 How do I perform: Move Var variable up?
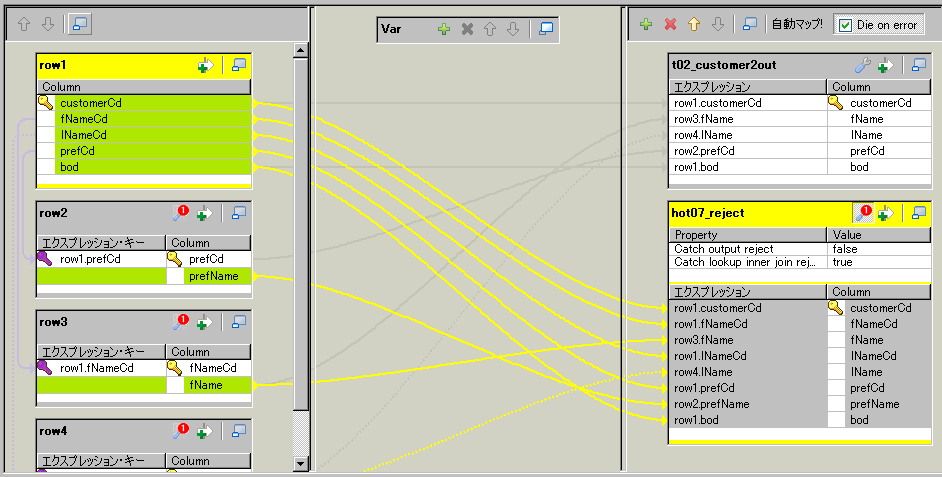490,29
